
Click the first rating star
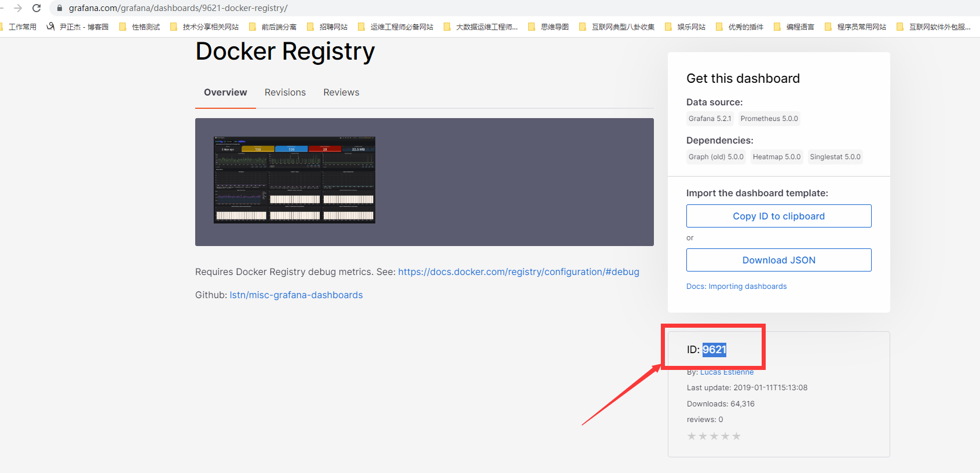click(692, 436)
